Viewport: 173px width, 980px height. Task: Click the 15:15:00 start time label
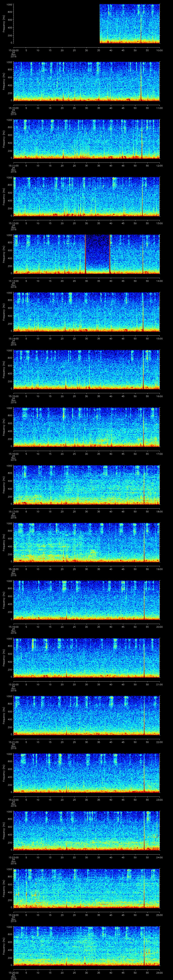coord(13,396)
